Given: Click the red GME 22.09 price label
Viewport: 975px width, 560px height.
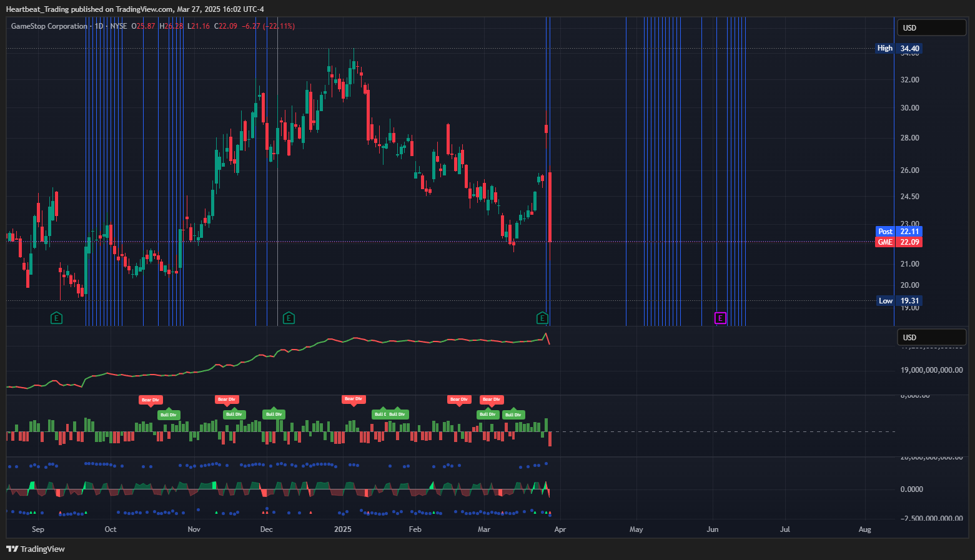Looking at the screenshot, I should [x=899, y=242].
